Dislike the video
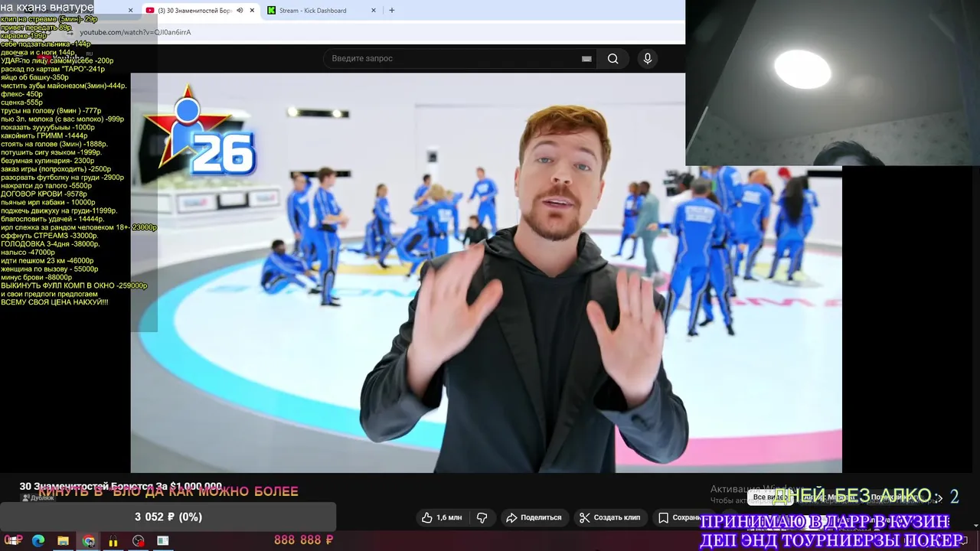 482,517
